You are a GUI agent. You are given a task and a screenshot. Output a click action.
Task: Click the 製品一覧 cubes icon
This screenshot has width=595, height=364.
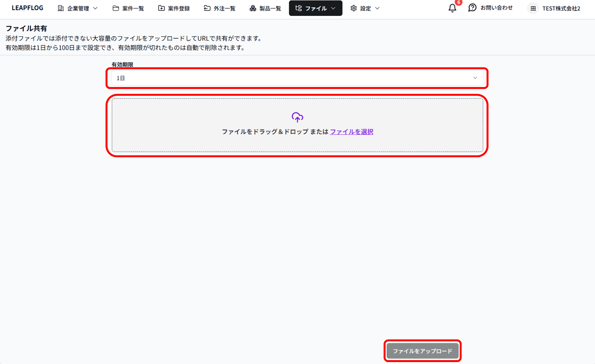253,8
